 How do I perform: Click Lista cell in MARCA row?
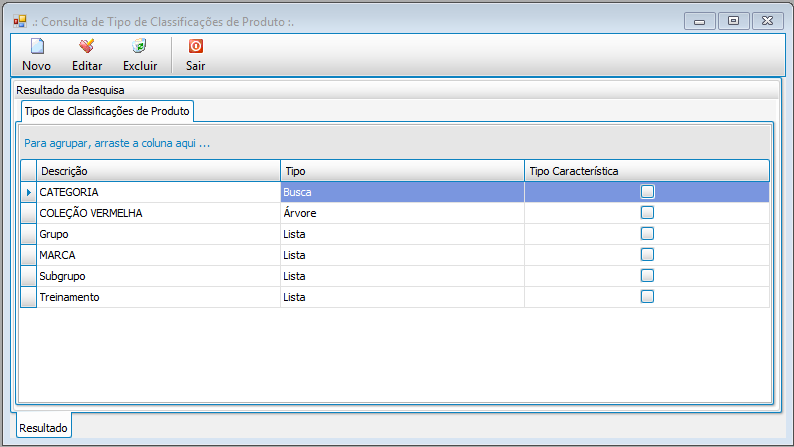(403, 255)
